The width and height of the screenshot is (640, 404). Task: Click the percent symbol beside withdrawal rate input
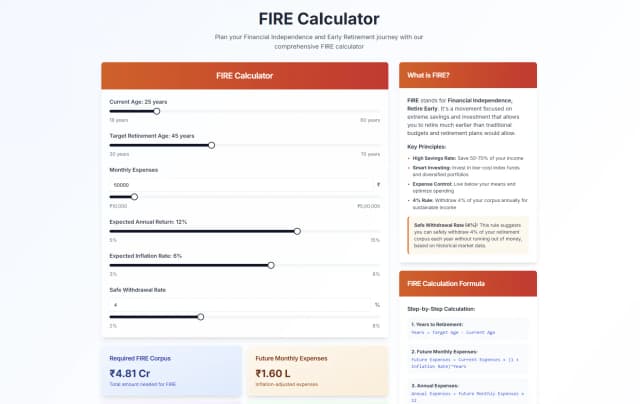coord(377,304)
